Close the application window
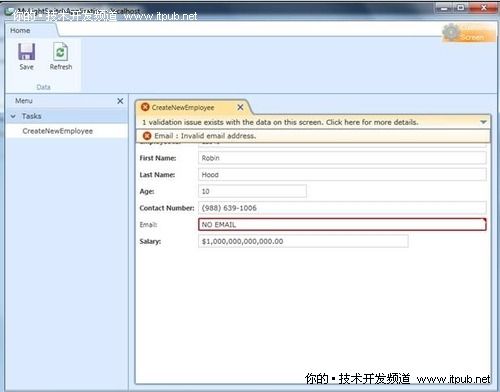 (483, 8)
